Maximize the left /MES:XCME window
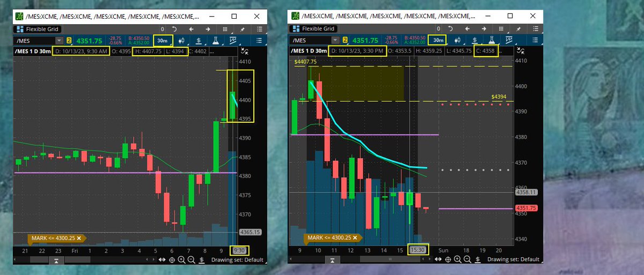Image resolution: width=644 pixels, height=275 pixels. pos(235,17)
